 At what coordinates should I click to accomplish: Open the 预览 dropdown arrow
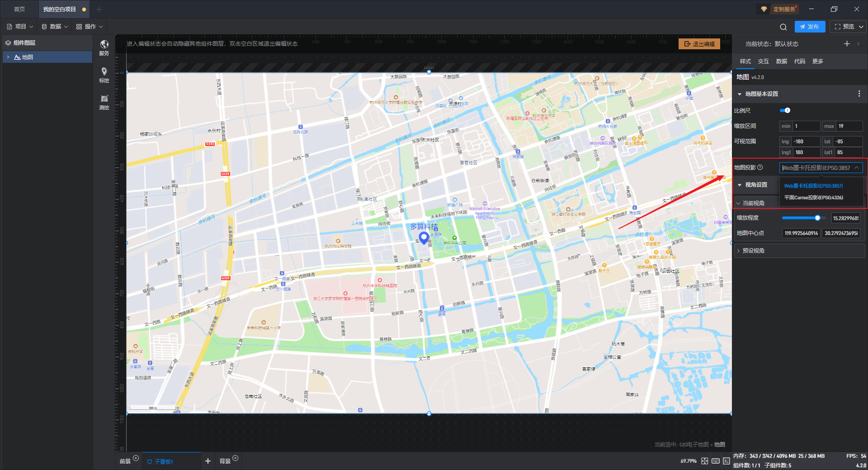[x=861, y=27]
